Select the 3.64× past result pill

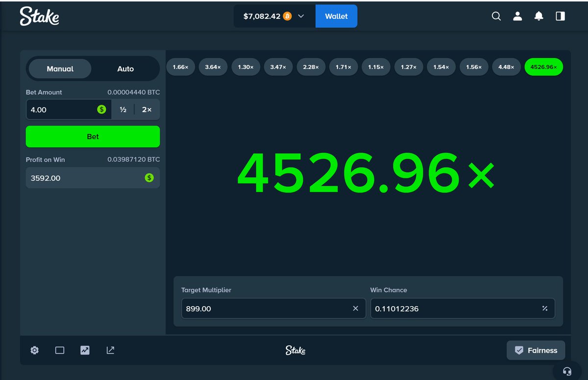coord(213,67)
